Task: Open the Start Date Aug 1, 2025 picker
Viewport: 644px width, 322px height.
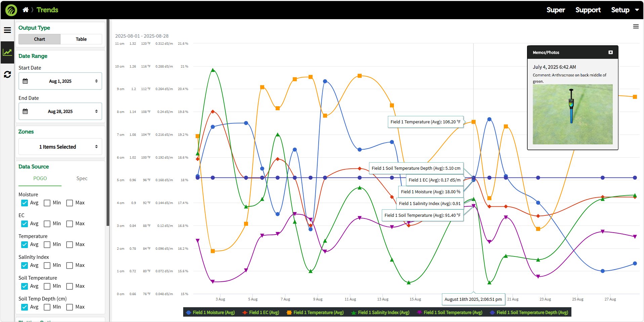Action: click(60, 81)
